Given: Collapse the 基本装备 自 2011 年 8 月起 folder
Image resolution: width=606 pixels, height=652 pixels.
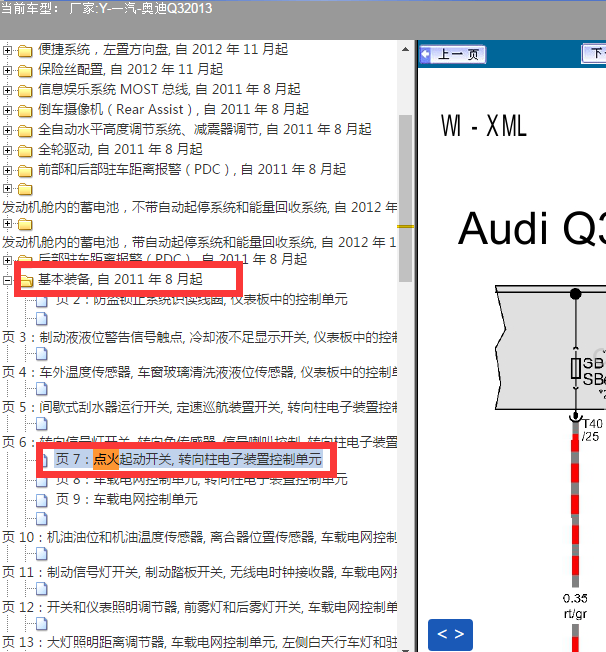Looking at the screenshot, I should pos(7,280).
